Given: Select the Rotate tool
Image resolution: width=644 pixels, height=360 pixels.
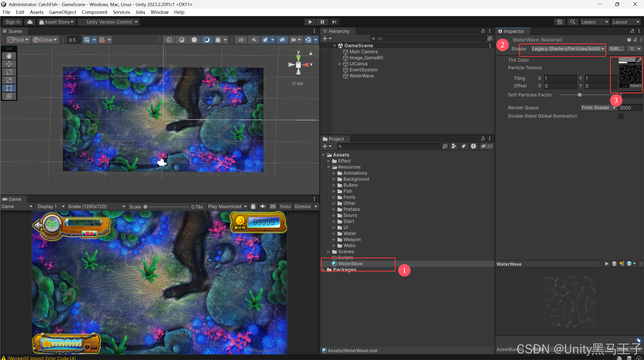Looking at the screenshot, I should click(9, 72).
